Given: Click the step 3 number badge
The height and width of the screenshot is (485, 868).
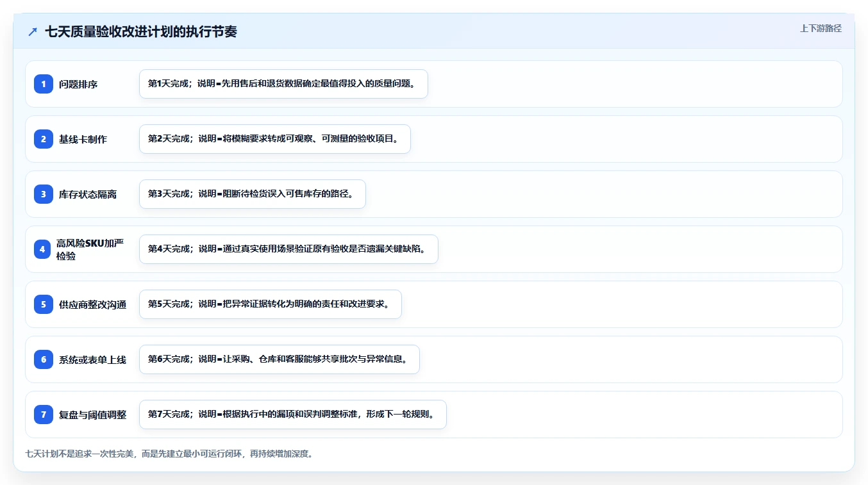Looking at the screenshot, I should tap(44, 194).
